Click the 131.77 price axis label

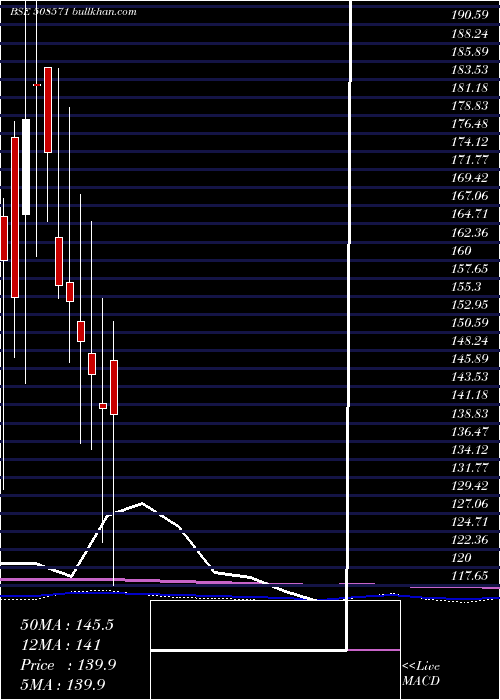(469, 467)
